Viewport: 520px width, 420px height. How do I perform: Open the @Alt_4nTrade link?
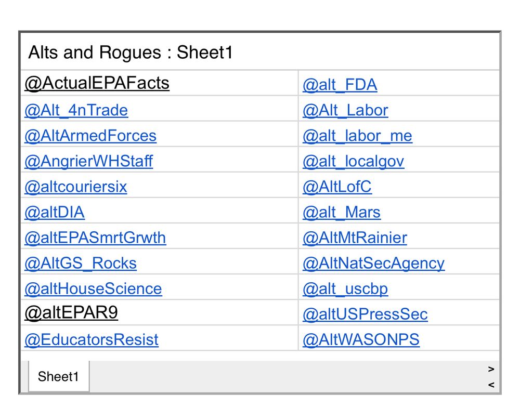coord(76,110)
